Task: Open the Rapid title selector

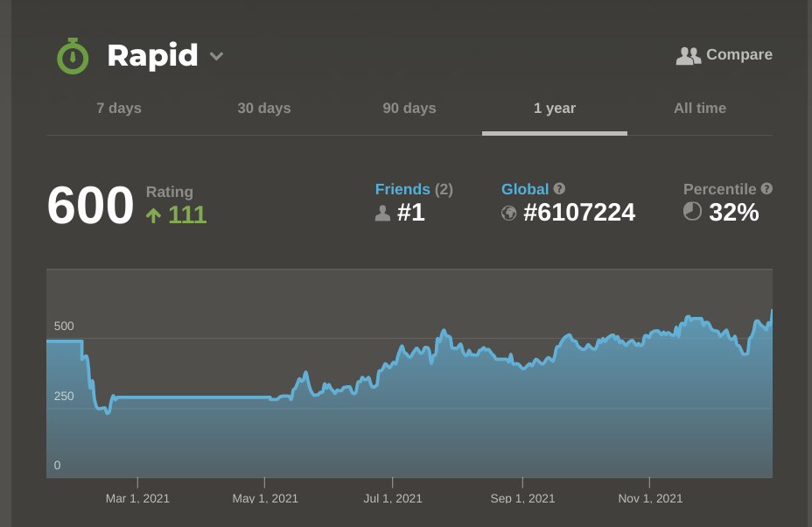Action: [152, 55]
